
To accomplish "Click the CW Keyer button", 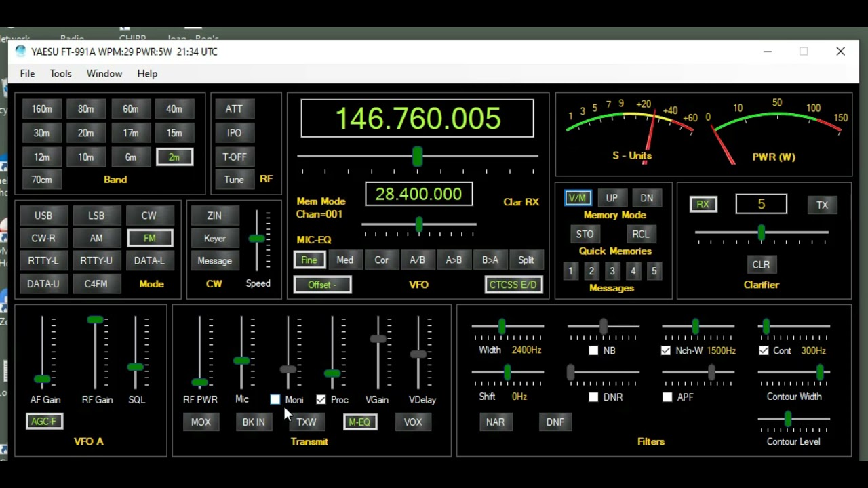I will click(214, 238).
